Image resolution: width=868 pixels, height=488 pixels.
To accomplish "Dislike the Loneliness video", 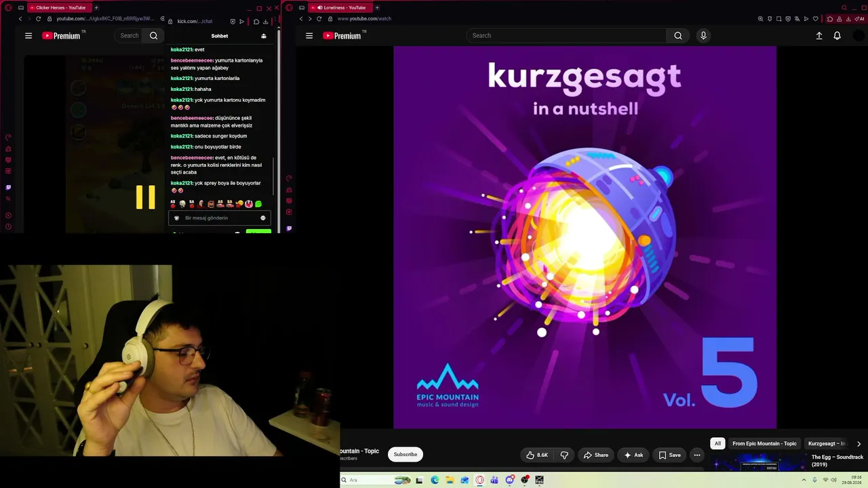I will pos(564,455).
